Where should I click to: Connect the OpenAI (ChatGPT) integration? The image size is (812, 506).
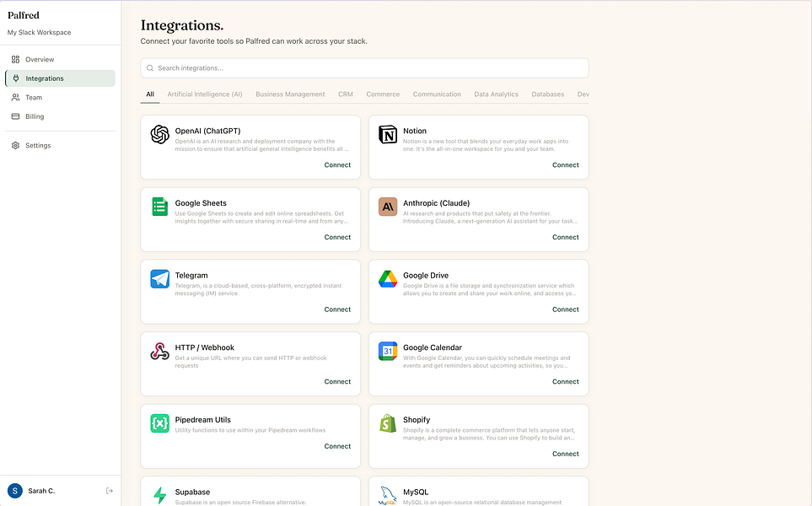pos(337,165)
